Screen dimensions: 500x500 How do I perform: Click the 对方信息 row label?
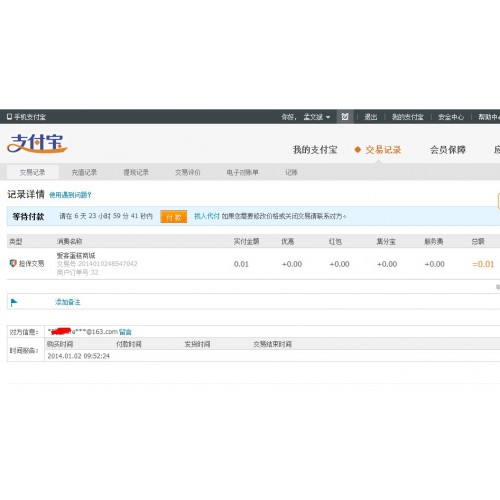(24, 332)
